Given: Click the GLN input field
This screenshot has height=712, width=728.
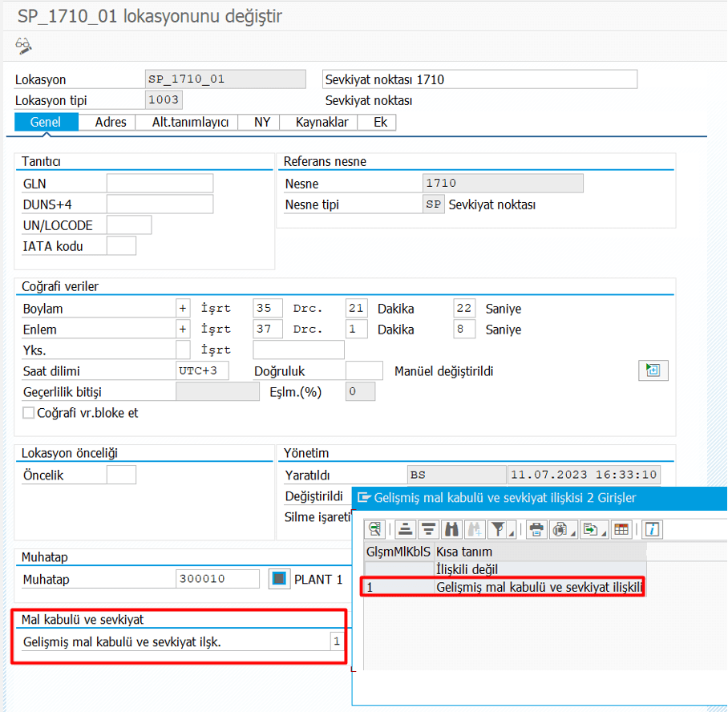Looking at the screenshot, I should (160, 184).
